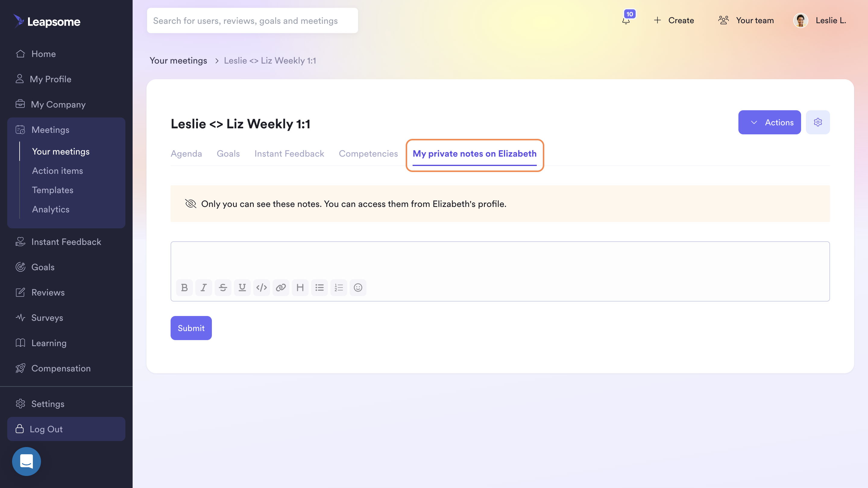Click the Create button
The height and width of the screenshot is (488, 868).
(674, 20)
